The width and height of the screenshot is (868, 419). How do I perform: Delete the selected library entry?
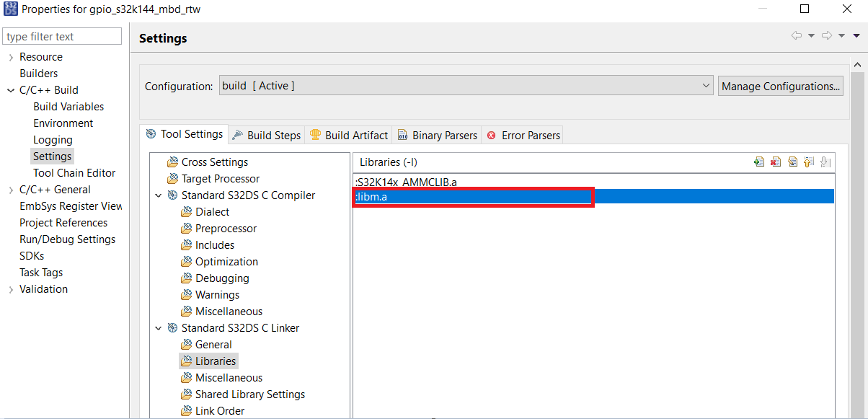(776, 162)
